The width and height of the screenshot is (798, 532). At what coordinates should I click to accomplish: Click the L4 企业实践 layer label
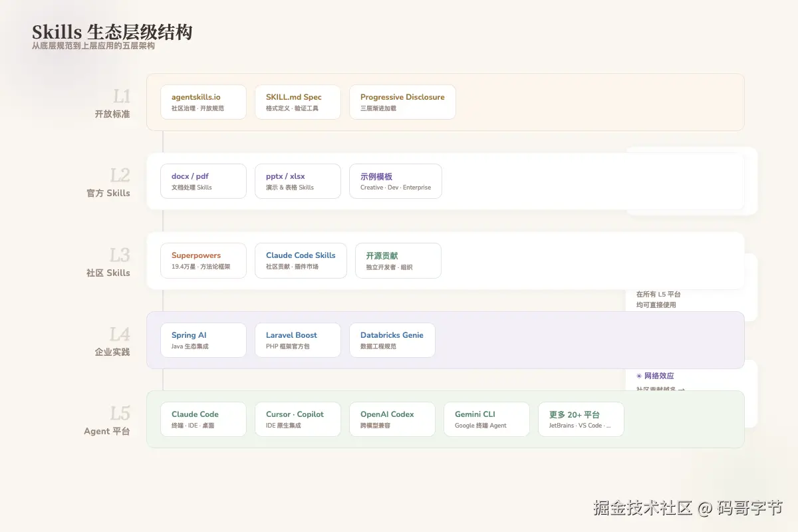point(112,340)
